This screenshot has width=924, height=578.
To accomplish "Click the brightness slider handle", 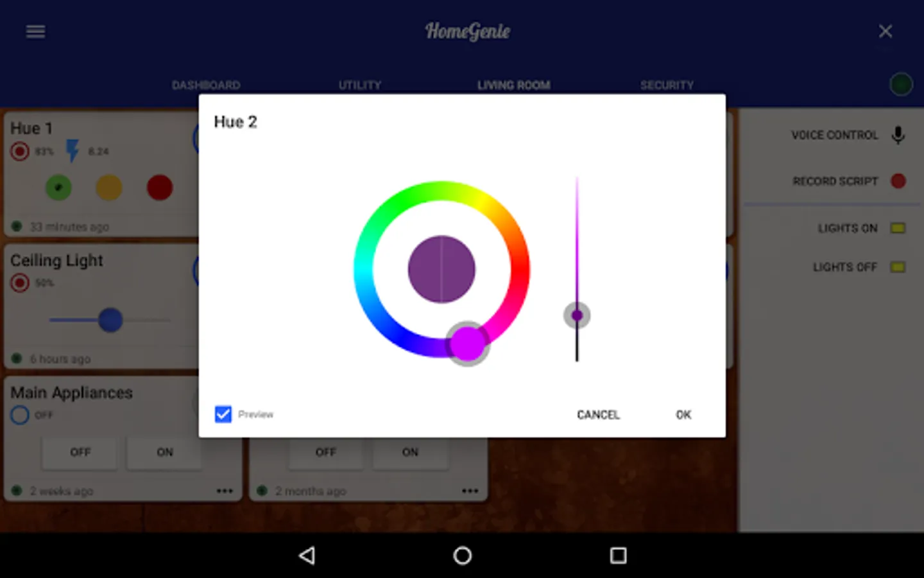I will [x=577, y=315].
